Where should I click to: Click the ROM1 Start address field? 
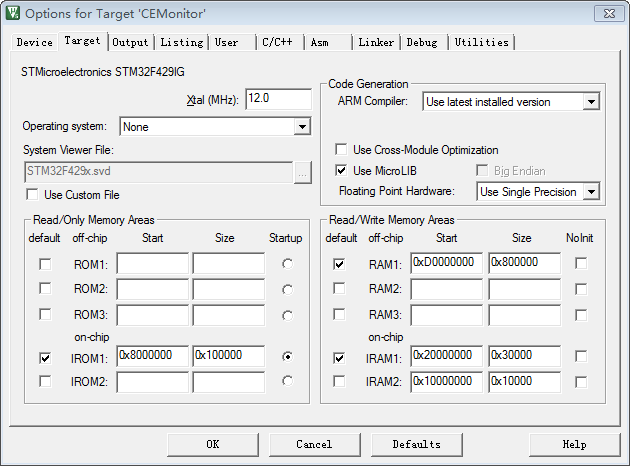click(x=152, y=264)
